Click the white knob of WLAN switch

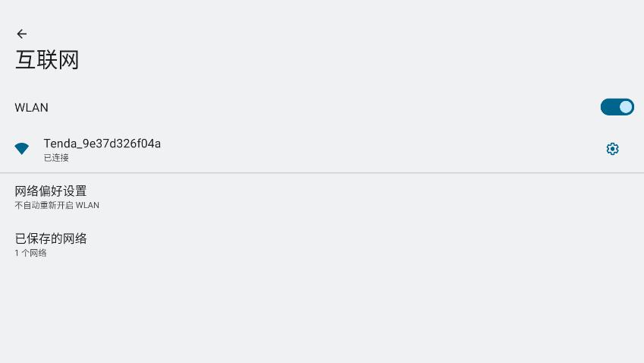pos(625,107)
